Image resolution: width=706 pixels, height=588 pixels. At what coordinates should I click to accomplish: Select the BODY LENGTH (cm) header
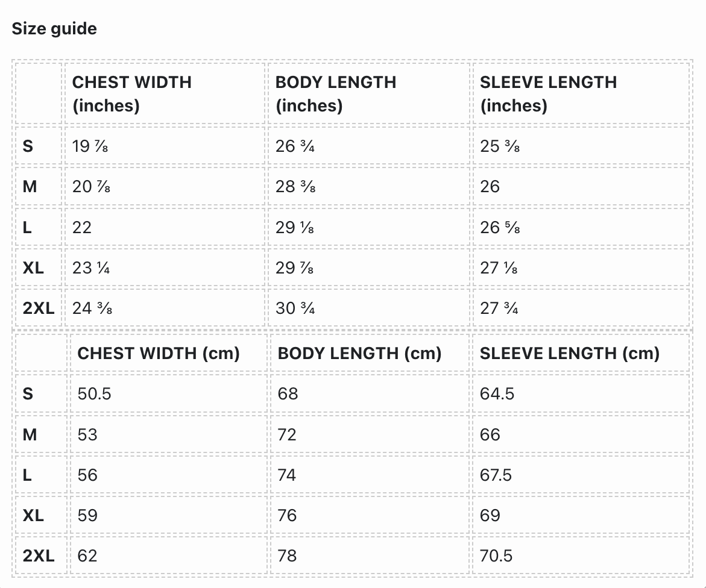[x=359, y=353]
